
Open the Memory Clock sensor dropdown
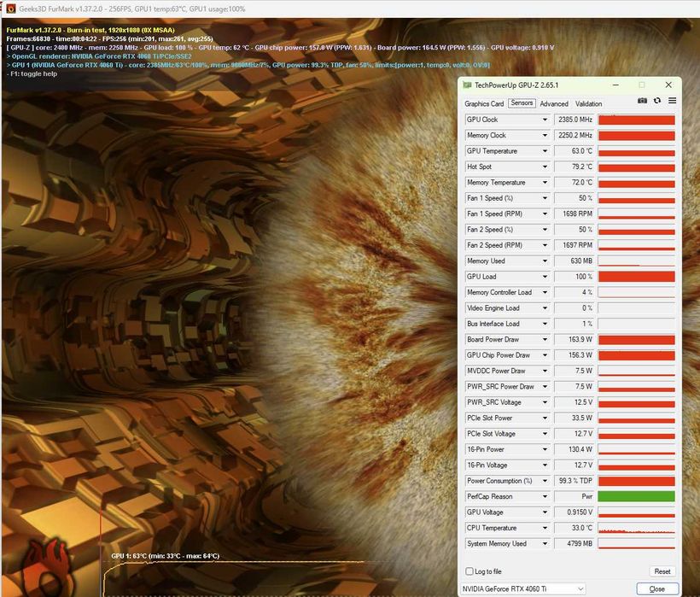pos(545,135)
